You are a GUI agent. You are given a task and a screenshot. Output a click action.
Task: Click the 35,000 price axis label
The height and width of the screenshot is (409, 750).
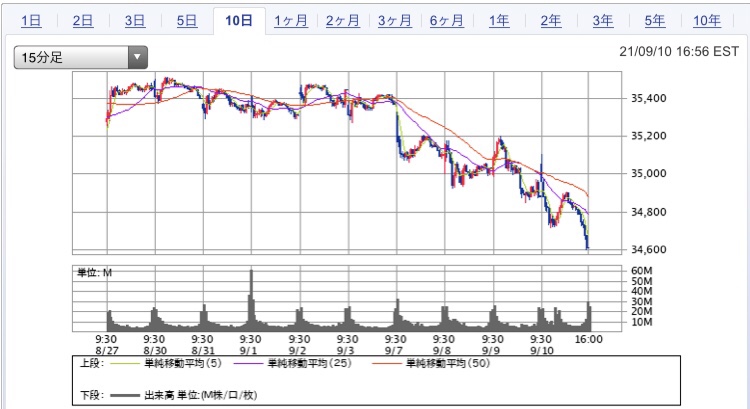click(649, 173)
